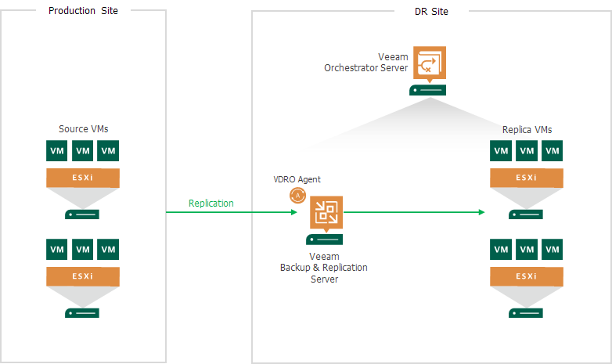The height and width of the screenshot is (364, 612).
Task: Select the middle VM directly under Replica VMs label
Action: pos(527,151)
